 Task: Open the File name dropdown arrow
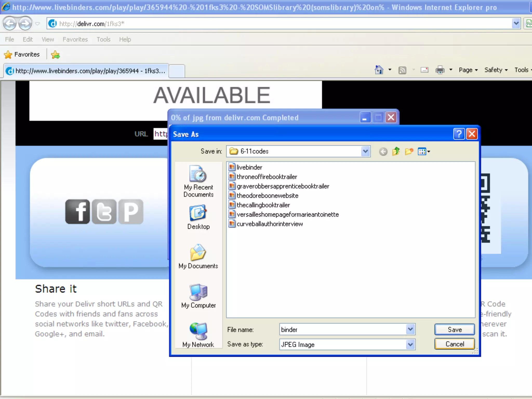(x=410, y=329)
